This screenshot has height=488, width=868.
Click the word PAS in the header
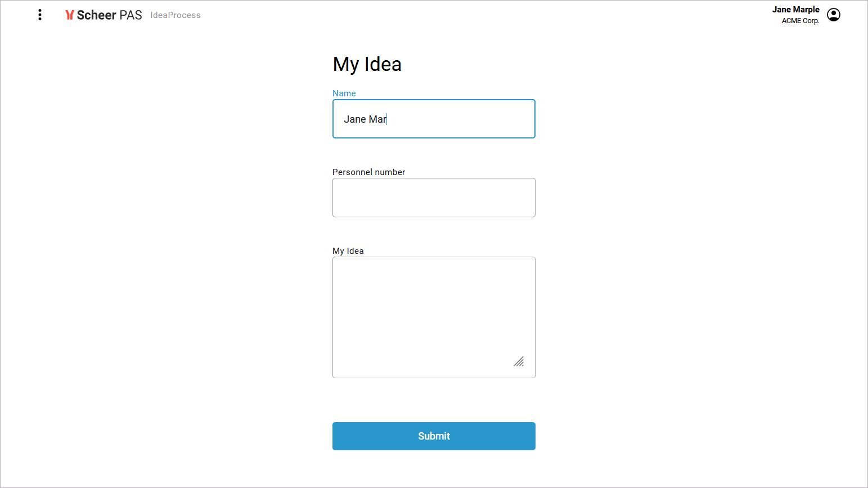pos(131,15)
